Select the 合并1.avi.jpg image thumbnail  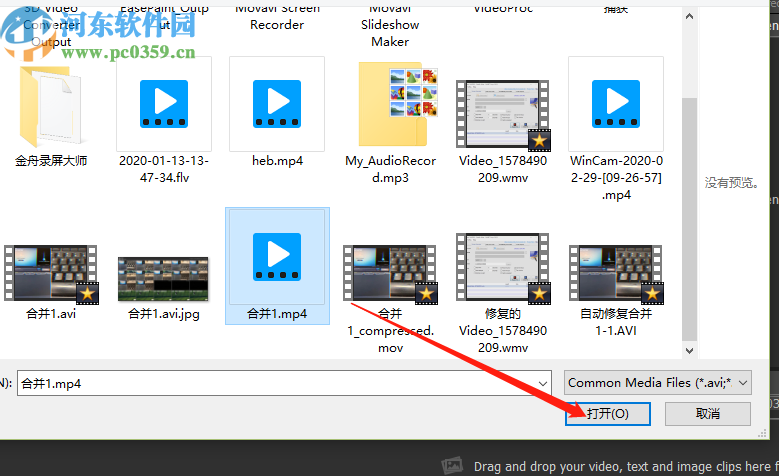[x=163, y=279]
